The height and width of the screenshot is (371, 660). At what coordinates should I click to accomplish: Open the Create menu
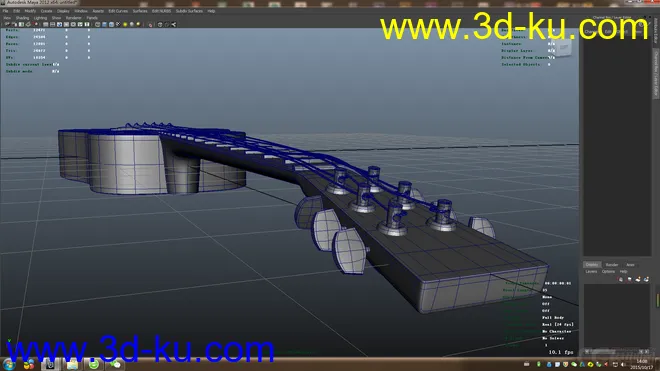click(46, 11)
